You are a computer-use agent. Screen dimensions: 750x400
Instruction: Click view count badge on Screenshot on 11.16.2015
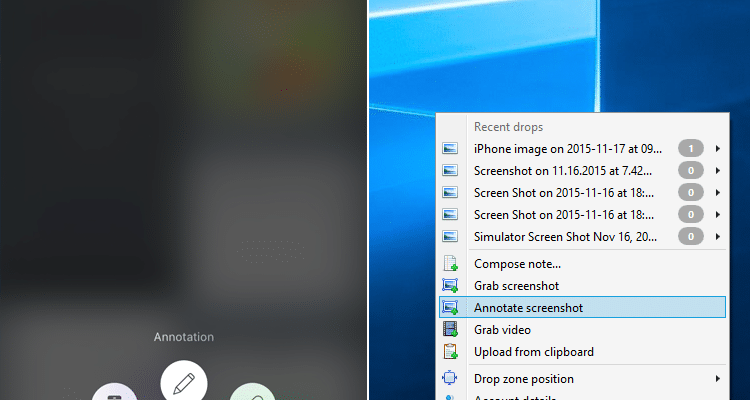click(x=691, y=171)
